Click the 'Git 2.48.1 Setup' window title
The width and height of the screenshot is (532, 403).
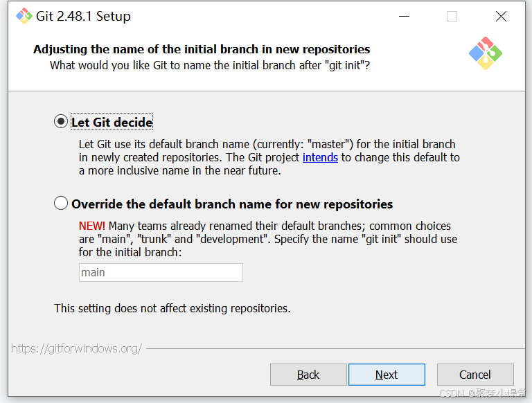(x=83, y=16)
